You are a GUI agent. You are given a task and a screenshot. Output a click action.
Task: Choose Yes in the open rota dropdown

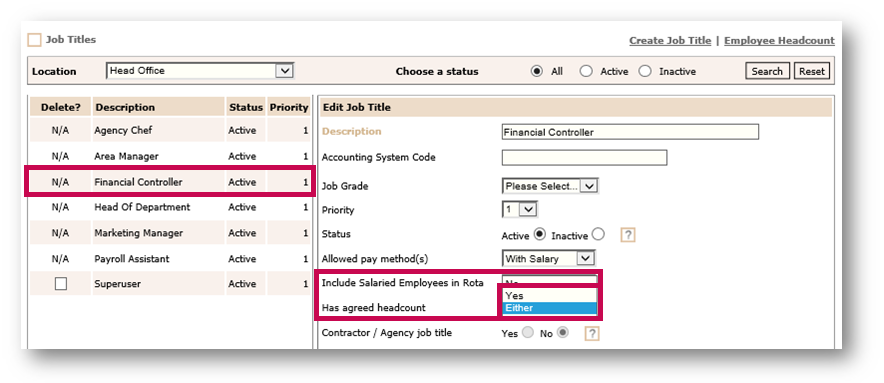549,296
